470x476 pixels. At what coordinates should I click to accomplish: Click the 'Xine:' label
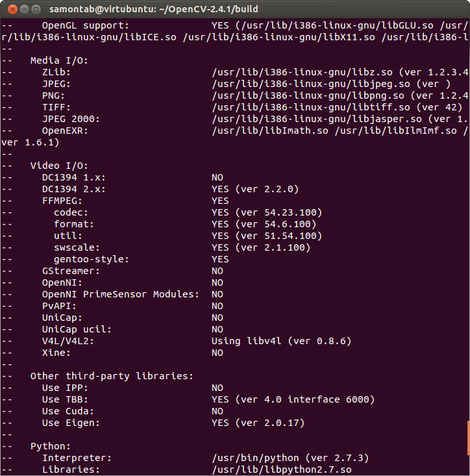pyautogui.click(x=56, y=353)
